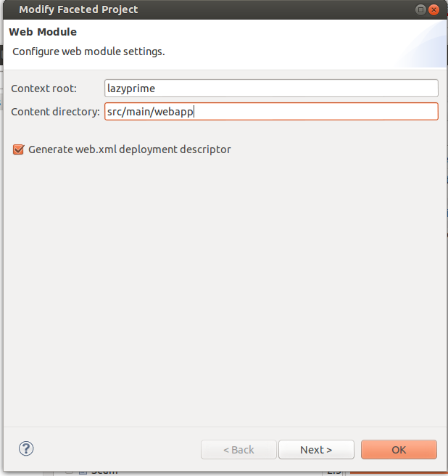Focus the Context root field with lazyprime
448x476 pixels.
pyautogui.click(x=271, y=89)
